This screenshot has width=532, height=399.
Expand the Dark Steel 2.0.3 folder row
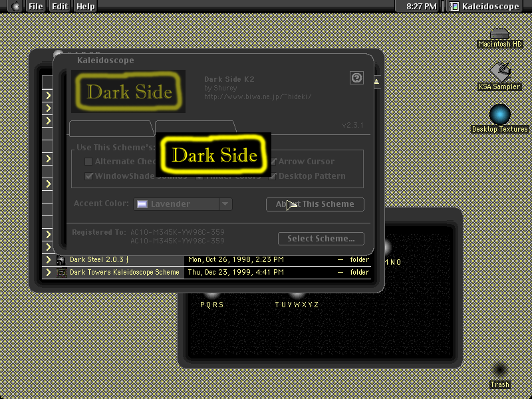(48, 260)
